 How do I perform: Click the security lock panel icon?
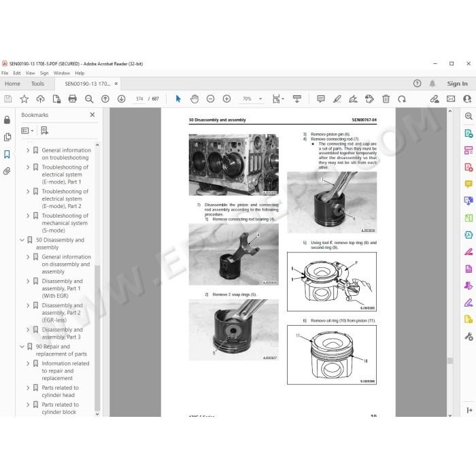coord(7,120)
